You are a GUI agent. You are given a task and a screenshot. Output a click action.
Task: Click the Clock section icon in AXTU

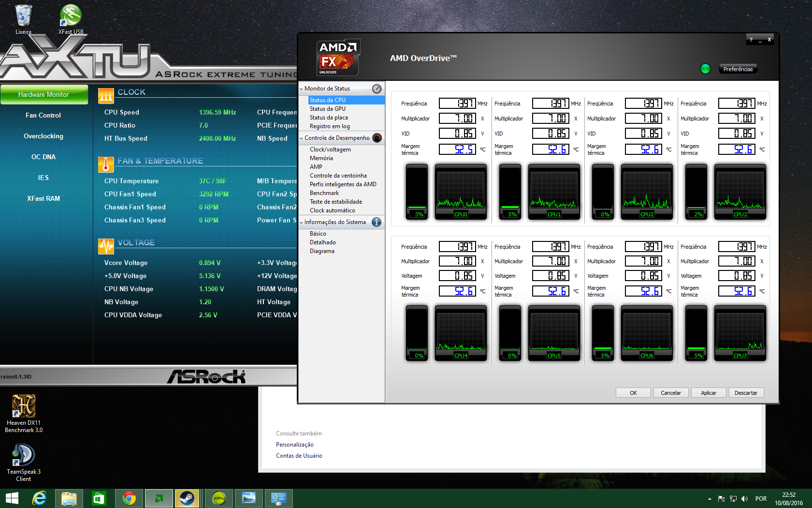106,96
